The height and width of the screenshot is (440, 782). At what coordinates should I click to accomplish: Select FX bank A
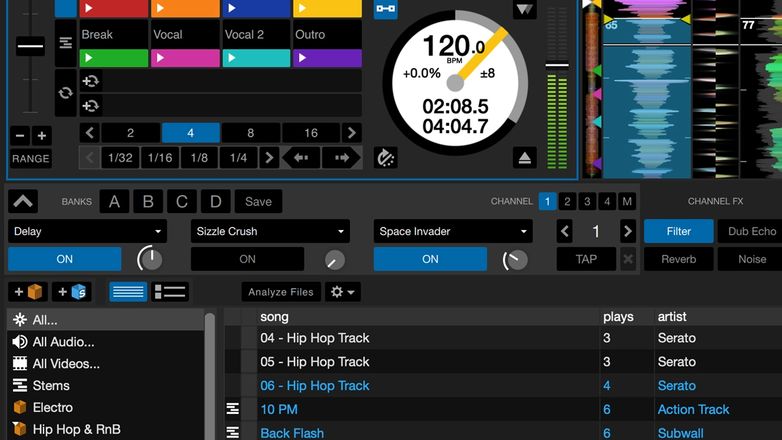114,202
